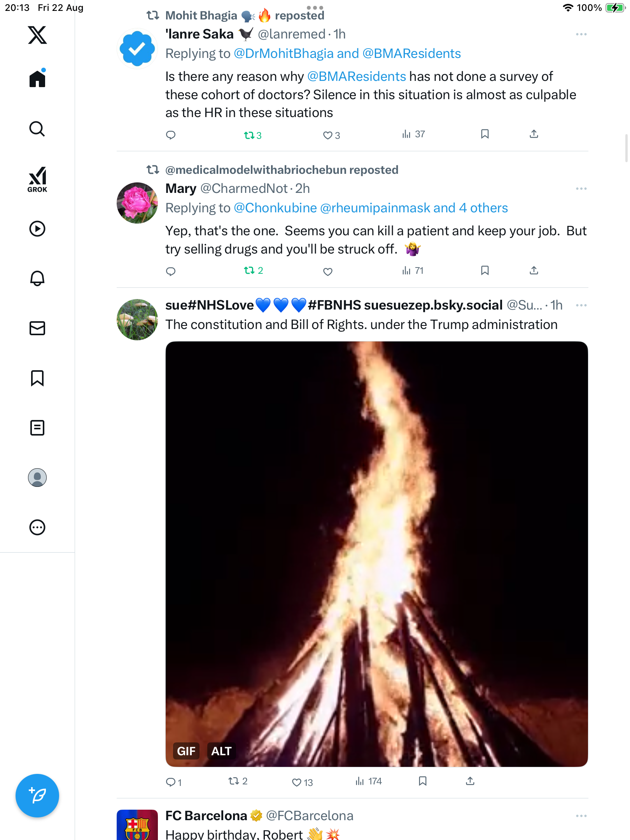Viewport: 630px width, 840px height.
Task: Show ALT description of fire GIF
Action: 221,751
